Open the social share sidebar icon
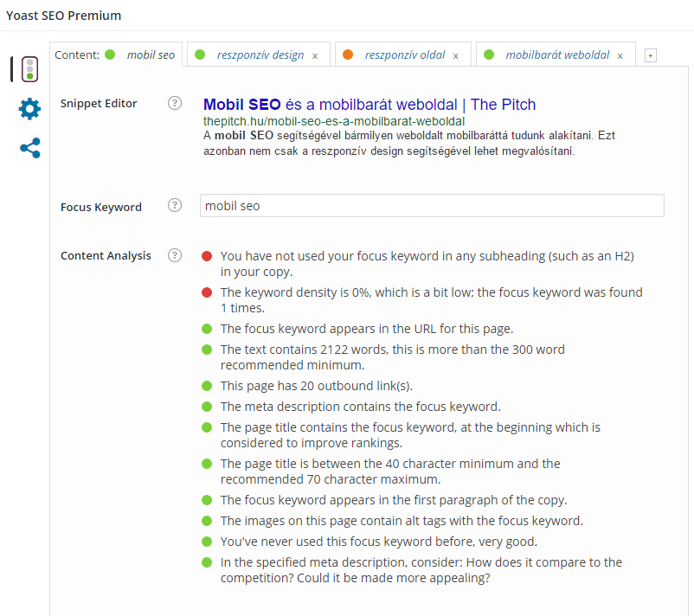The width and height of the screenshot is (694, 616). (x=29, y=148)
